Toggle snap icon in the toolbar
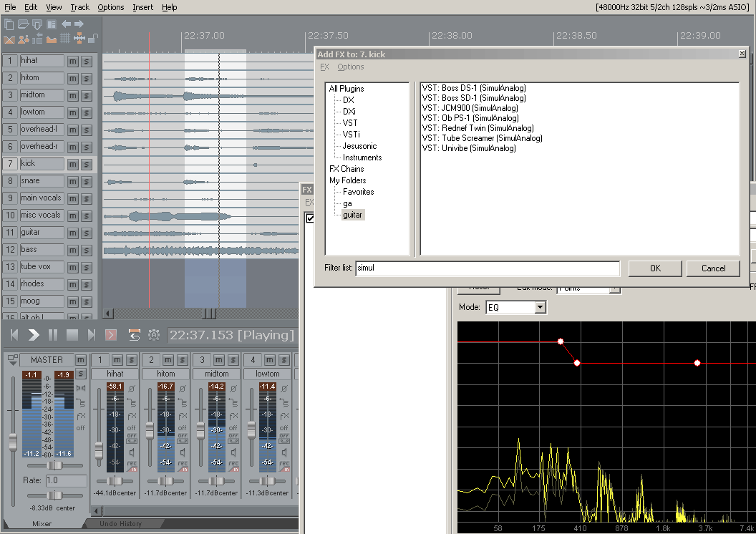This screenshot has width=756, height=534. pyautogui.click(x=79, y=39)
